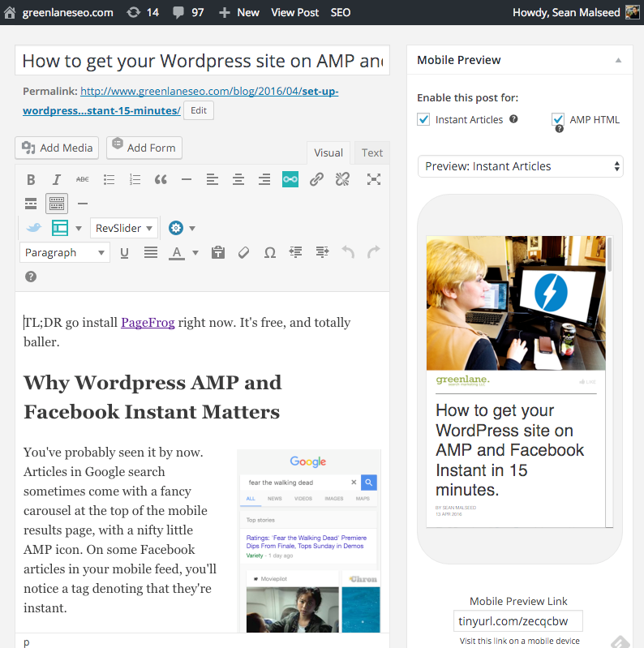Insert a numbered list

[x=135, y=180]
